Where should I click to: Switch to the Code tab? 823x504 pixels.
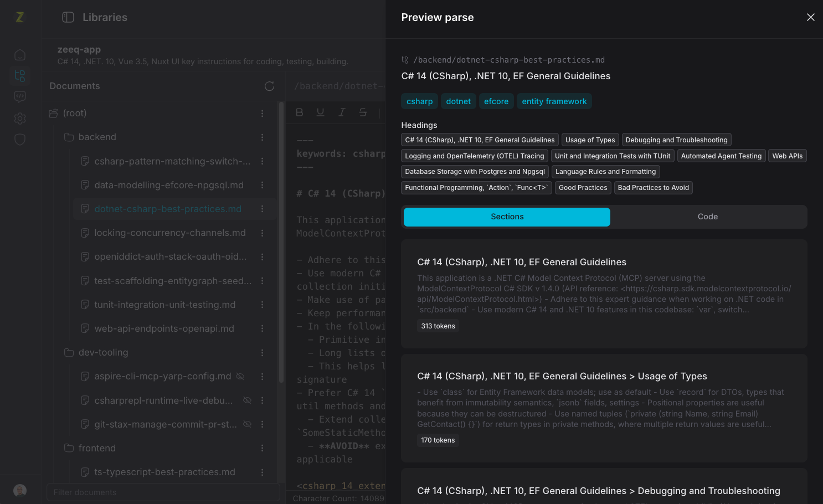[x=708, y=217]
